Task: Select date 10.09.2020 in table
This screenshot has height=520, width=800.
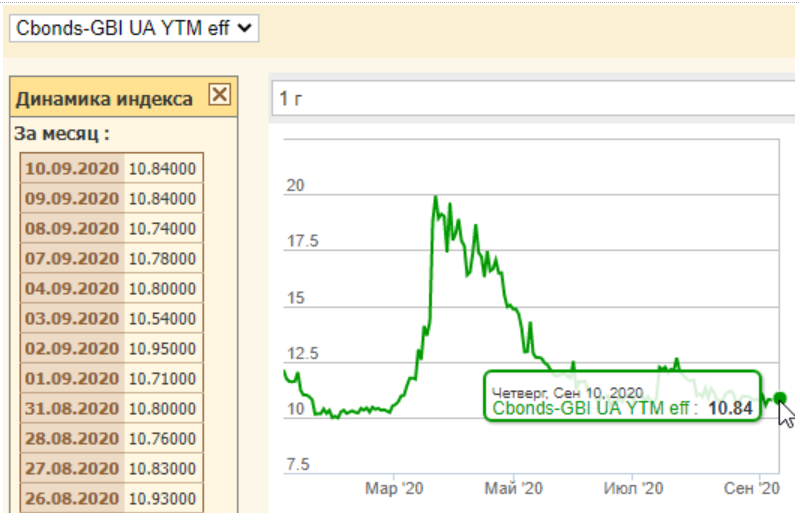Action: tap(72, 168)
